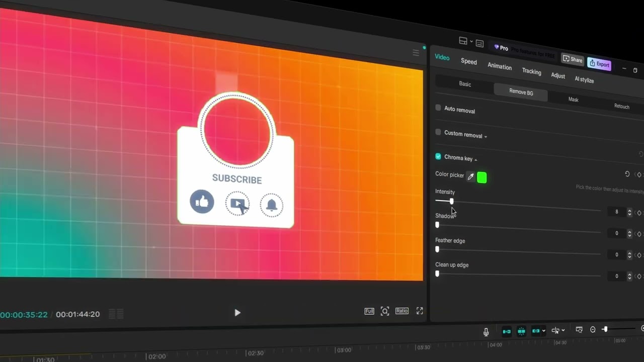Click the layout panel icon in title bar
The height and width of the screenshot is (362, 644).
coord(463,41)
